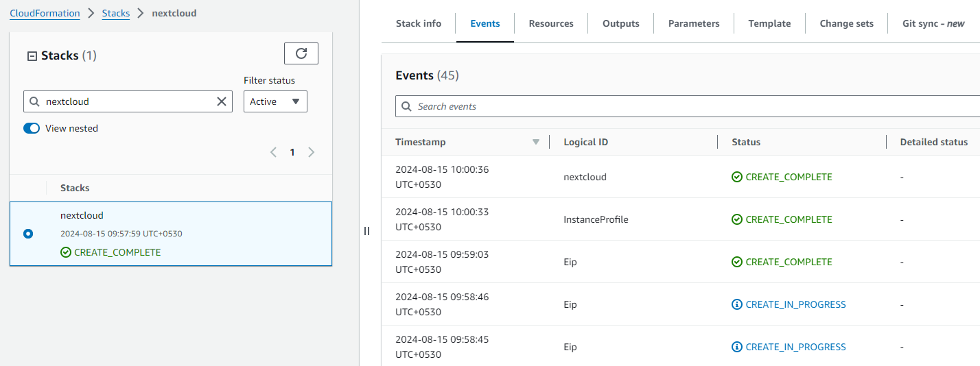Click the success check icon for InstanceProfile

737,219
